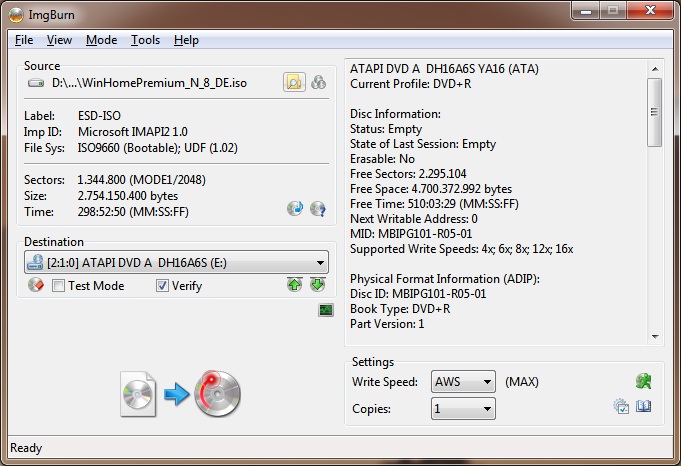
Task: Click the eraser disc icon beside Test Mode
Action: click(x=36, y=286)
